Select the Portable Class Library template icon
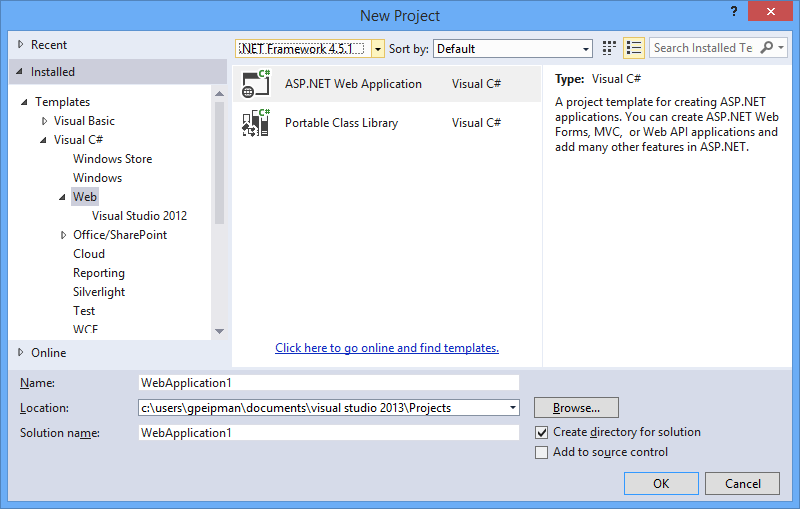 pos(256,123)
